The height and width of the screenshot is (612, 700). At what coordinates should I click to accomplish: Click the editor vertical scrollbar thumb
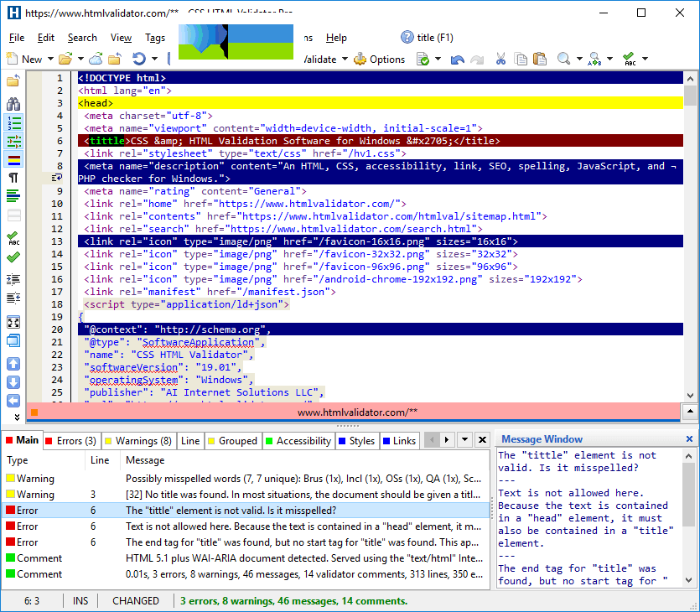690,96
